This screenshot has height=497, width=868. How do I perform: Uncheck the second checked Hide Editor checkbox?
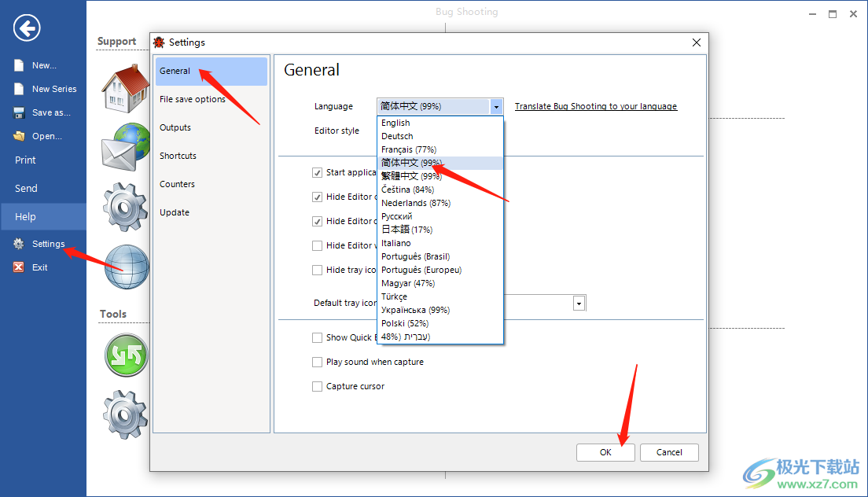(x=317, y=222)
